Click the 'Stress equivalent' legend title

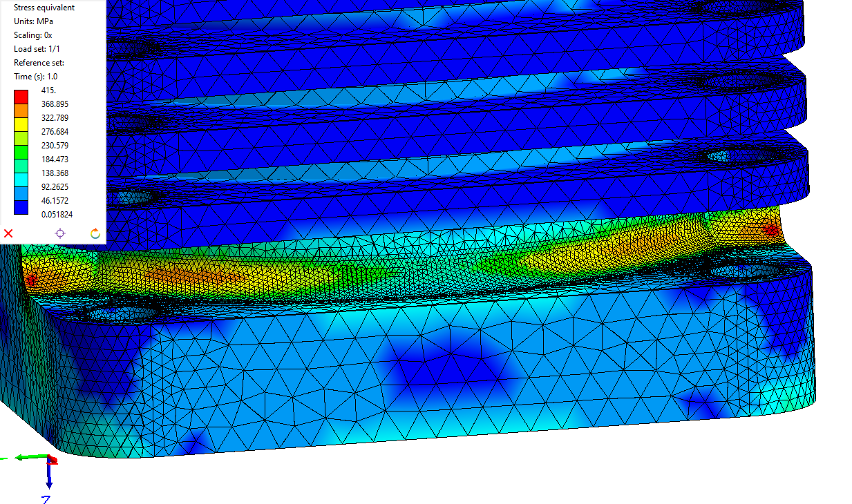coord(44,8)
